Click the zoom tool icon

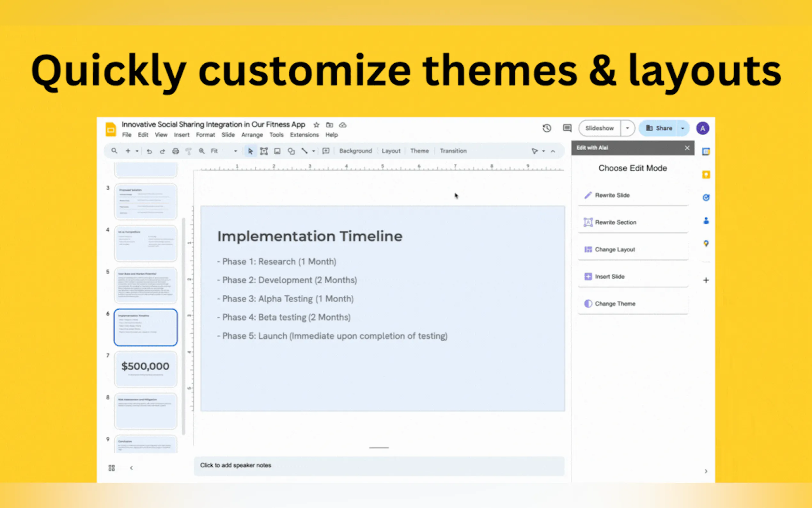(x=202, y=151)
